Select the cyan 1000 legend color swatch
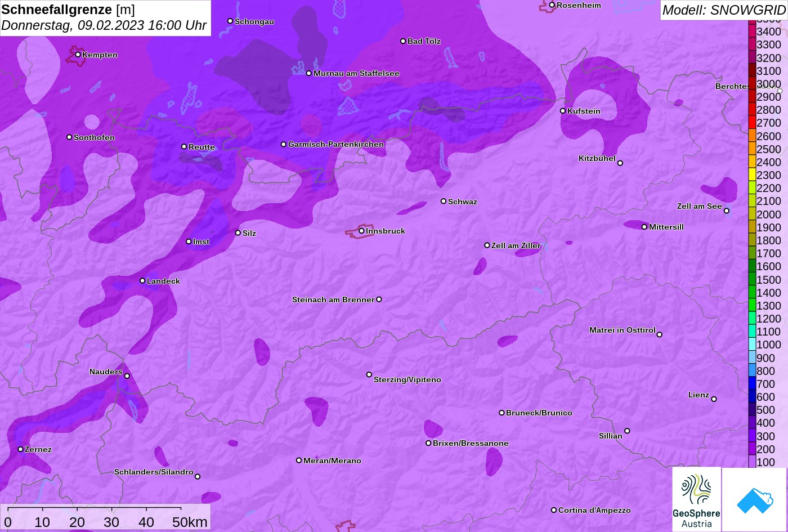The width and height of the screenshot is (788, 532). 752,345
